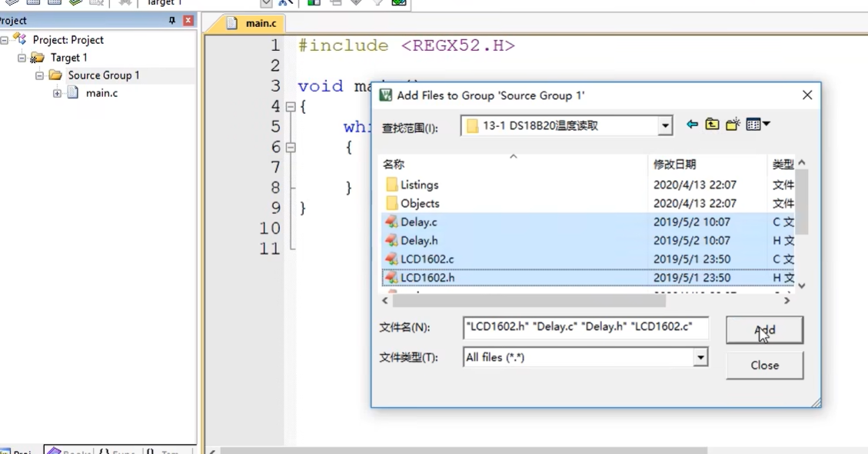Screen dimensions: 868x454
Task: Sort files by 类型 column
Action: pos(782,164)
